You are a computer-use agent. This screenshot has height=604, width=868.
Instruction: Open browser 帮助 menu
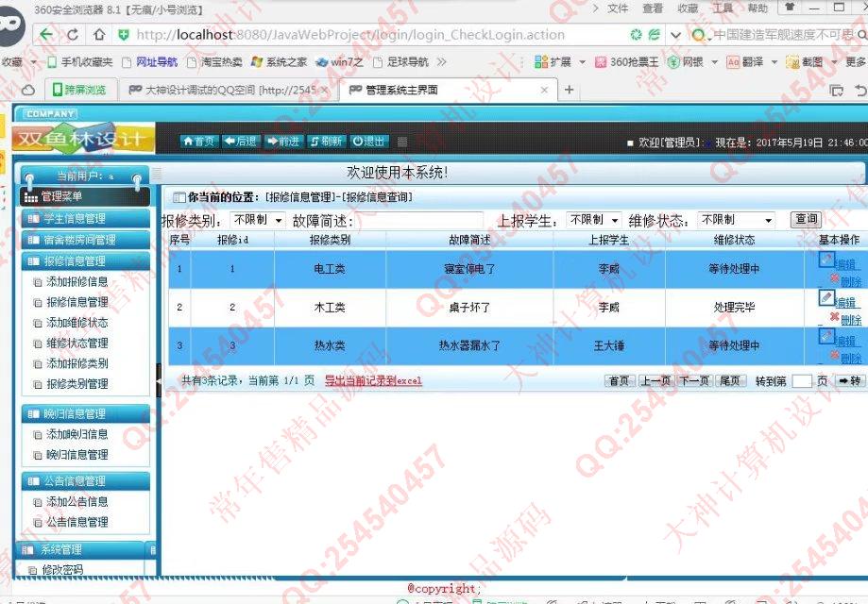point(757,8)
